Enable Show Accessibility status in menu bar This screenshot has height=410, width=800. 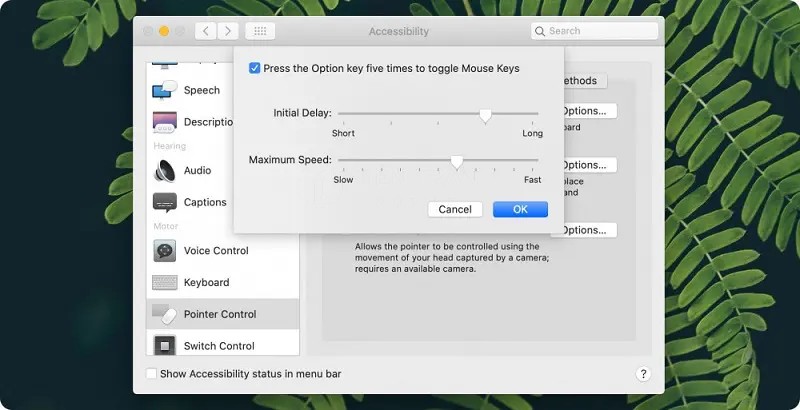point(152,374)
